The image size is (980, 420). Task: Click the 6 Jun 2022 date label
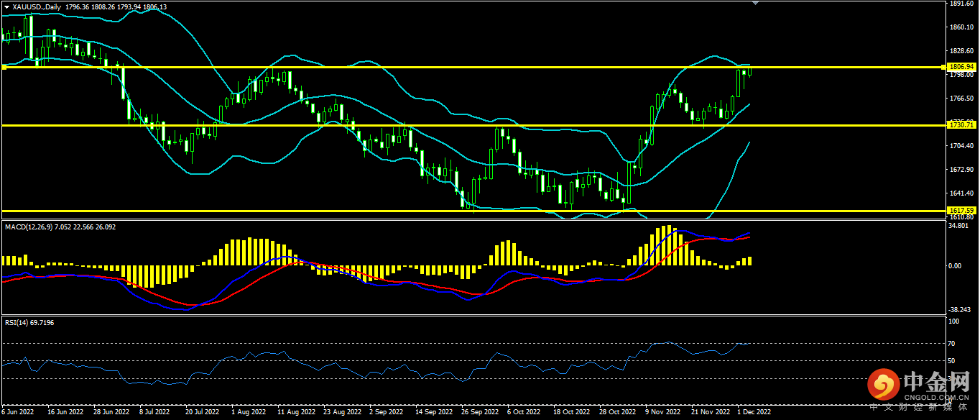19,413
